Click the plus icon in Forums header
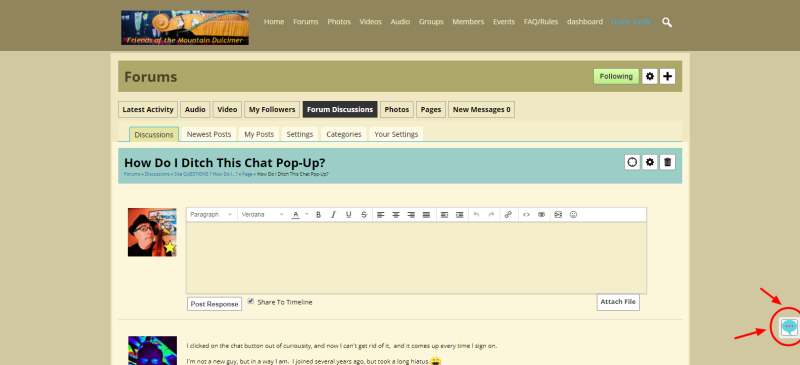The image size is (800, 365). pos(667,77)
